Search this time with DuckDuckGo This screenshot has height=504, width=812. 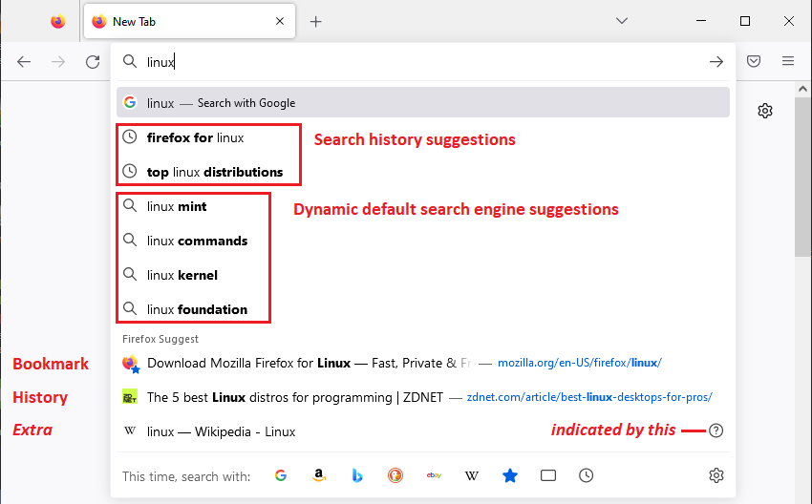click(x=395, y=475)
